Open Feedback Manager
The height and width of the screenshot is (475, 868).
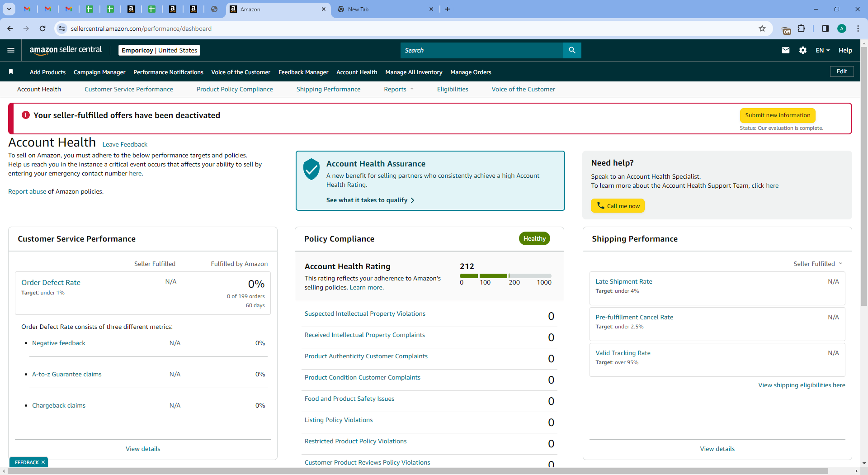pyautogui.click(x=303, y=72)
